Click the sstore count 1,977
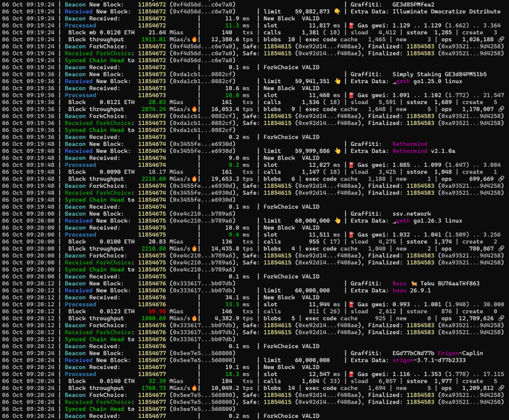 click(443, 381)
